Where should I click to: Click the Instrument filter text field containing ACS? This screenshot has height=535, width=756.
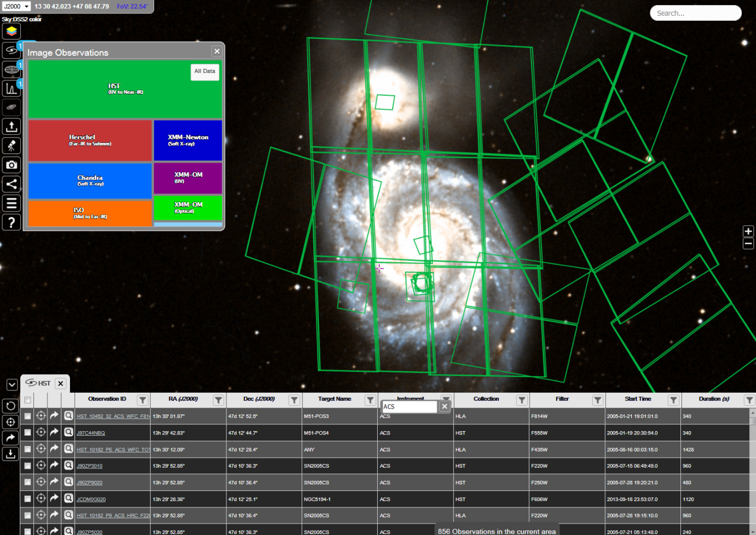pos(409,406)
